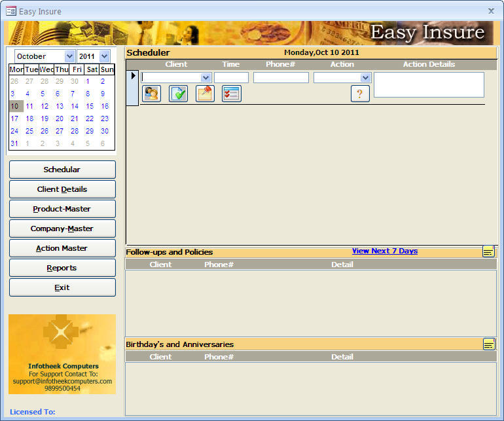Screen dimensions: 504x421
Task: Open the client people icon in Scheduler
Action: [x=151, y=94]
